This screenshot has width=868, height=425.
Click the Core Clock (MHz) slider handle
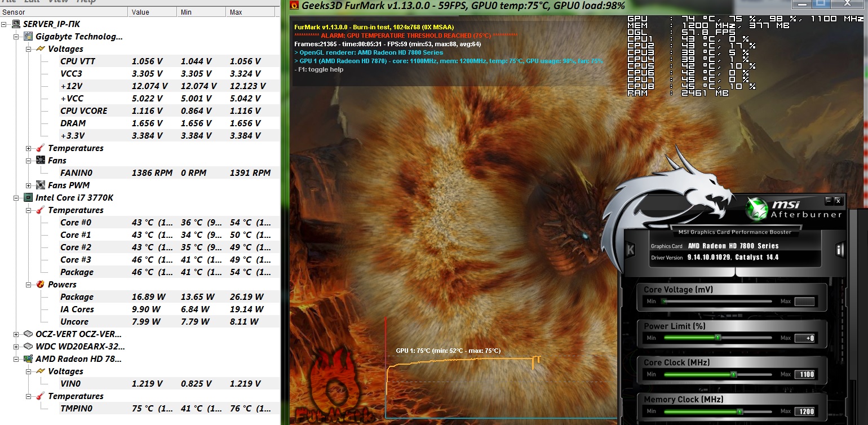[733, 374]
